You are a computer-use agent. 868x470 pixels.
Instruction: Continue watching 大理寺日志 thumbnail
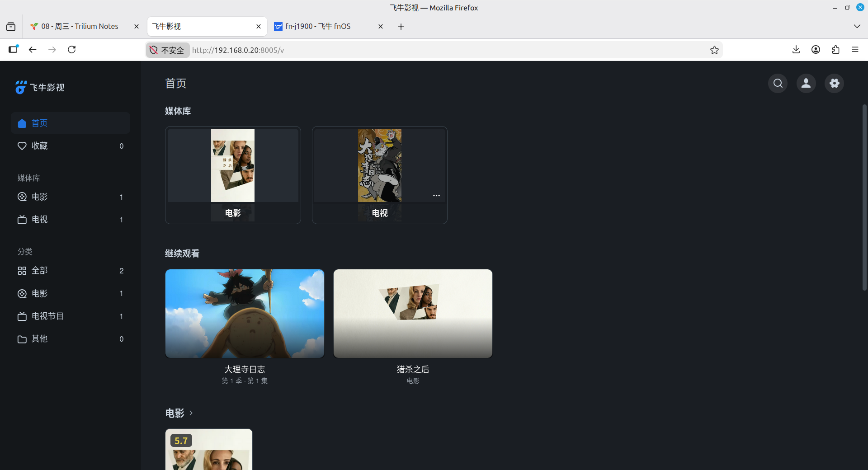tap(245, 313)
